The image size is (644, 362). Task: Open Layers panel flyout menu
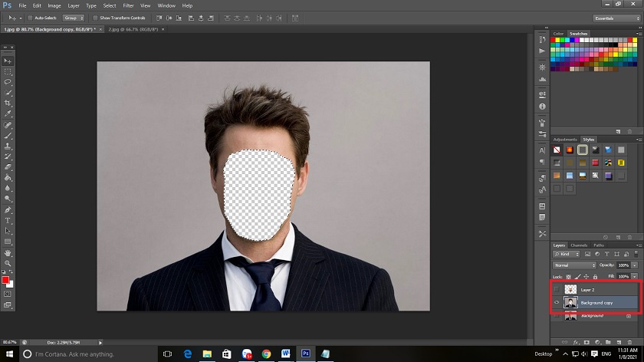point(639,245)
